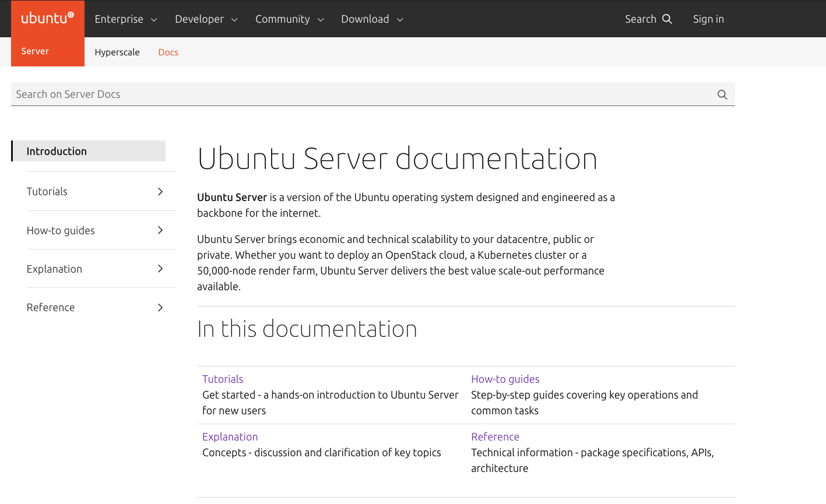Click the magnifier icon in the Server Docs search bar
Screen dimensions: 826x504
coord(722,94)
